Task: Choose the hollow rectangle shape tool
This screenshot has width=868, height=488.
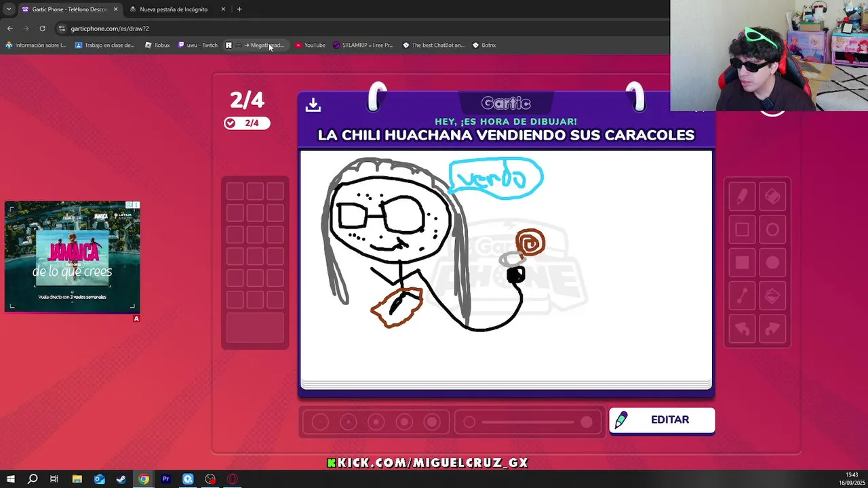Action: coord(742,230)
